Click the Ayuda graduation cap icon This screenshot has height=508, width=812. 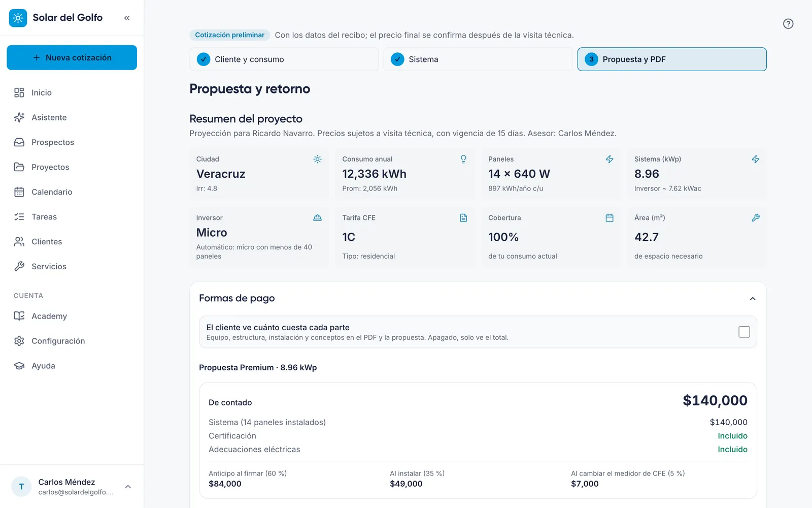tap(19, 366)
